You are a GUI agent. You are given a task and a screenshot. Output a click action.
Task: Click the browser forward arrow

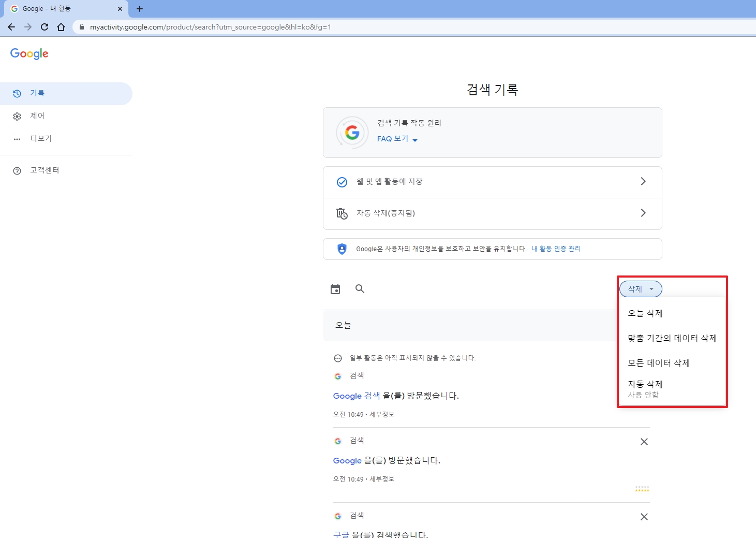coord(28,27)
